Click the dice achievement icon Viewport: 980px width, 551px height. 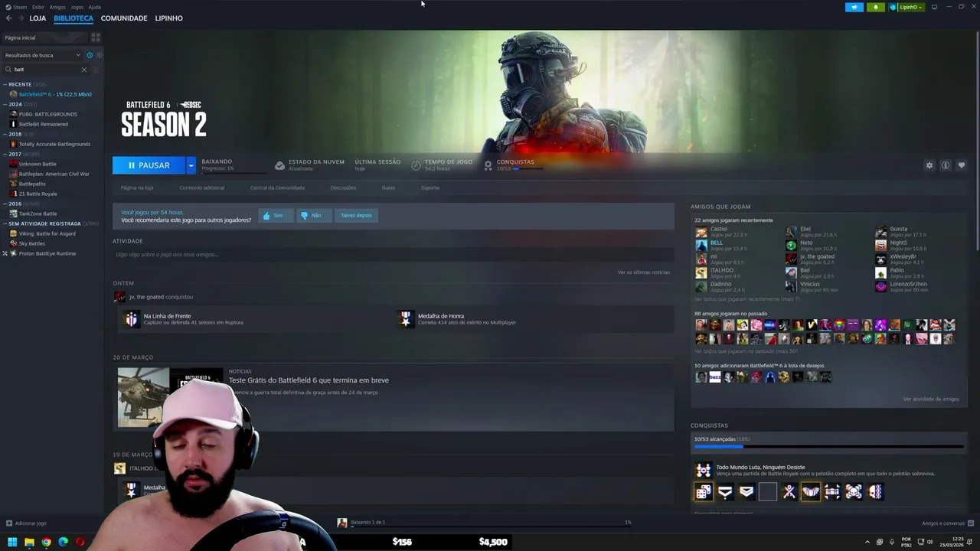703,492
